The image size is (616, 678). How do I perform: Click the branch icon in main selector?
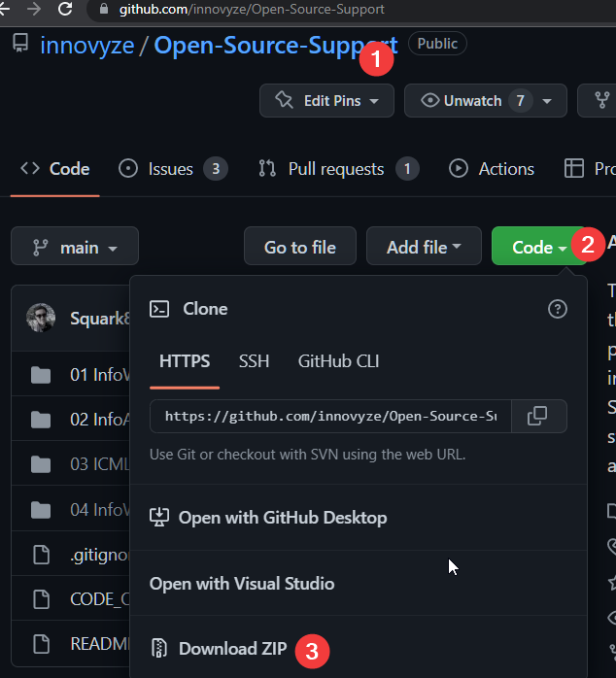[41, 248]
